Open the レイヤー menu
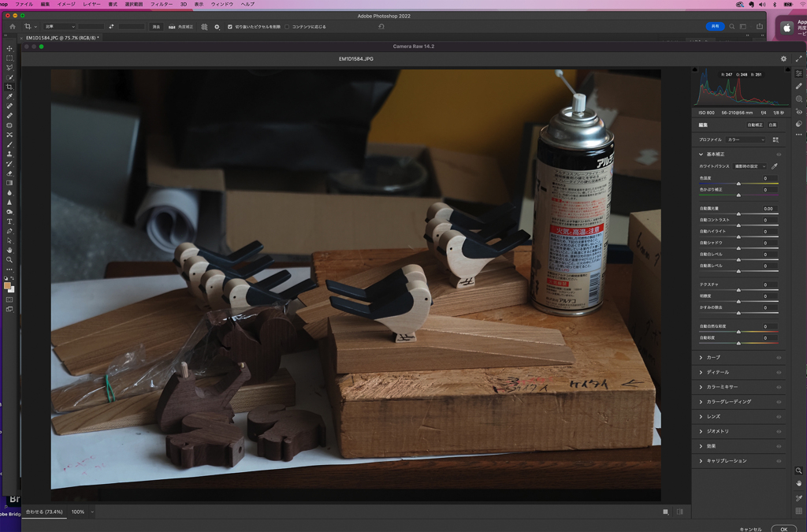807x532 pixels. pos(91,4)
